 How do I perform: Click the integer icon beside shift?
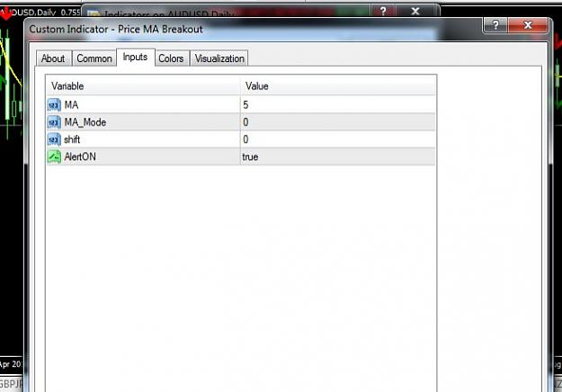(54, 139)
